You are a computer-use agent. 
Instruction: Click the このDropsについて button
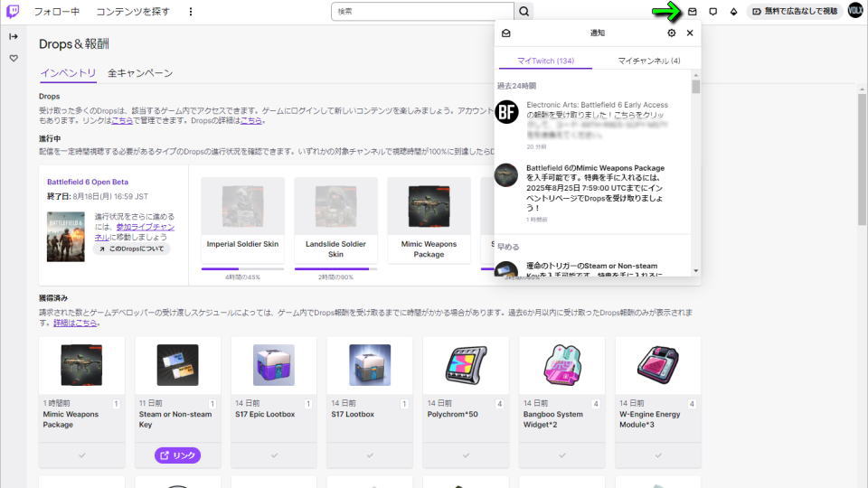131,249
